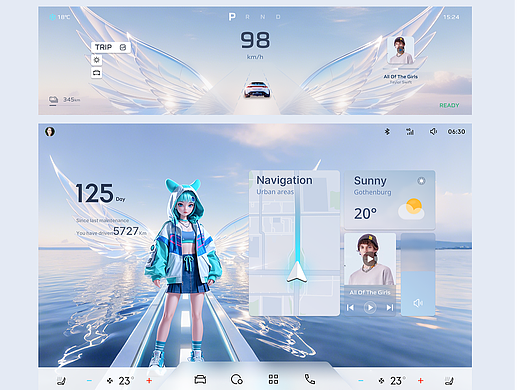This screenshot has height=390, width=520.
Task: Tap the 20° temperature reading
Action: point(365,214)
